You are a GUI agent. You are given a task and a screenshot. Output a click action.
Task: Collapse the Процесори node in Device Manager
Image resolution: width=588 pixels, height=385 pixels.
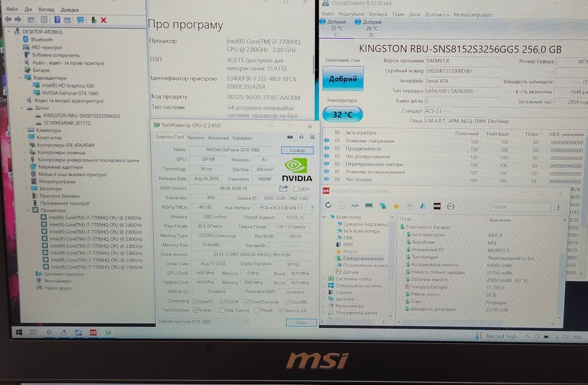tap(28, 210)
